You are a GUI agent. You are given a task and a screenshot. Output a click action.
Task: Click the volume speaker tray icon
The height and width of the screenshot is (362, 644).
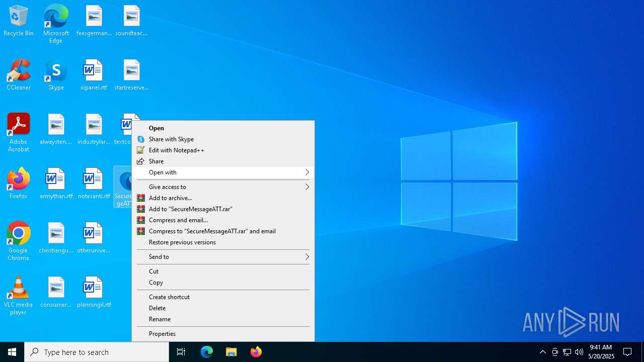pos(579,352)
